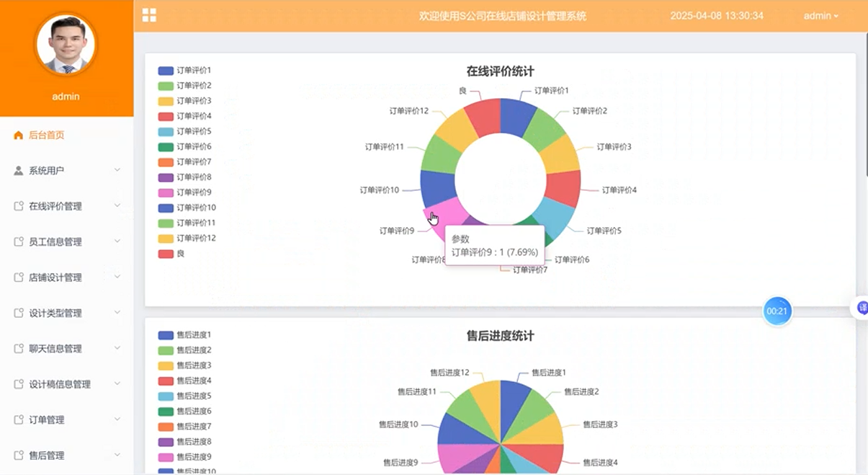
Task: Expand the 聊天信息管理 chevron
Action: point(117,348)
